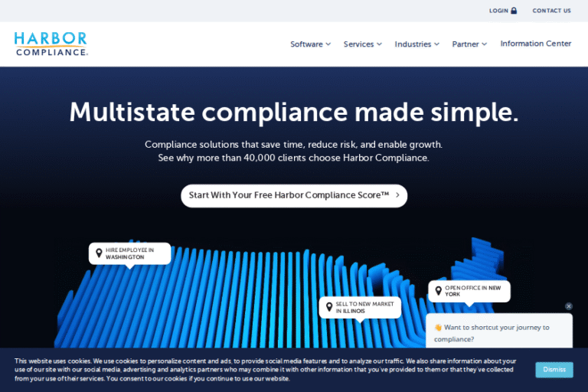Click the pin icon on New York label
588x392 pixels.
[438, 291]
